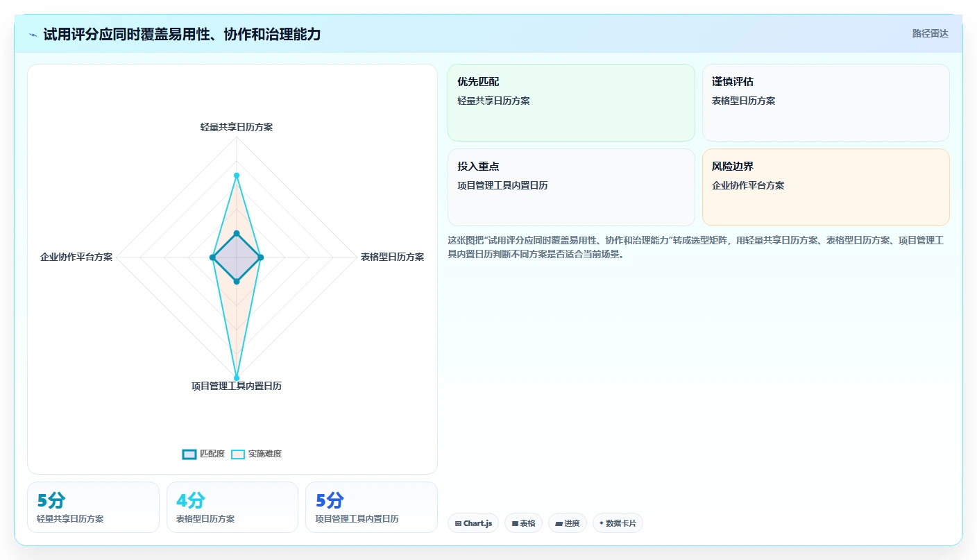977x560 pixels.
Task: Click the Chart.js chip
Action: 473,523
